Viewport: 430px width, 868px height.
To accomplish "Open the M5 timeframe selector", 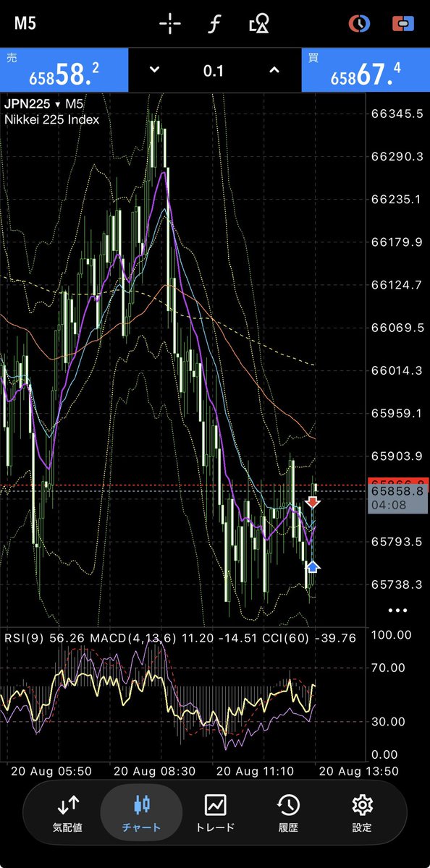I will 25,24.
